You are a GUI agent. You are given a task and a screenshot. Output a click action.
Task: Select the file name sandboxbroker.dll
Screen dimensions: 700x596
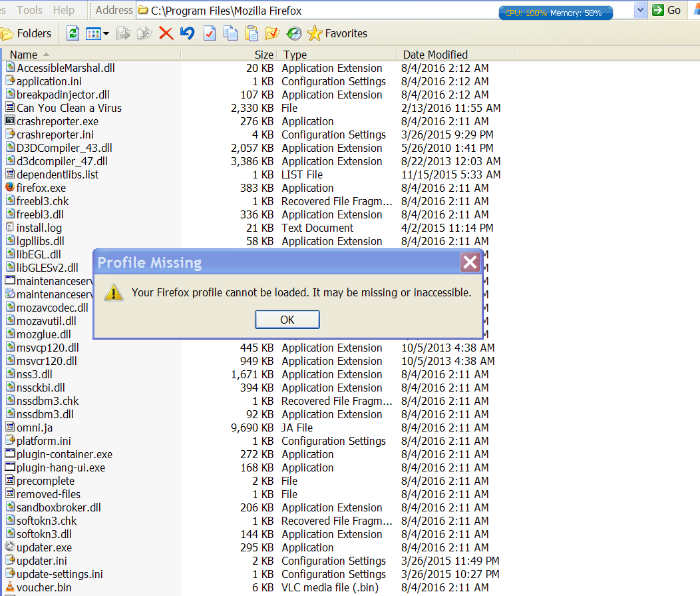(x=59, y=507)
